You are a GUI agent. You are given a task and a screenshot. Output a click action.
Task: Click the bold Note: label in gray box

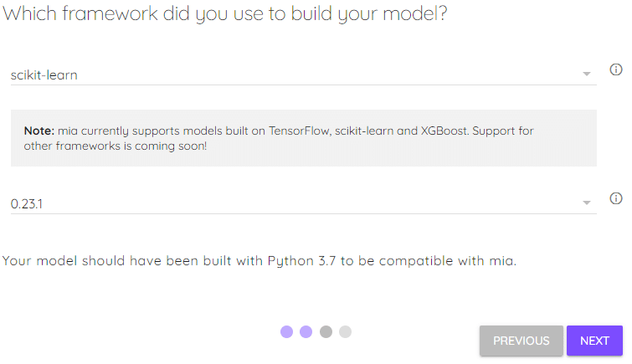tap(39, 131)
